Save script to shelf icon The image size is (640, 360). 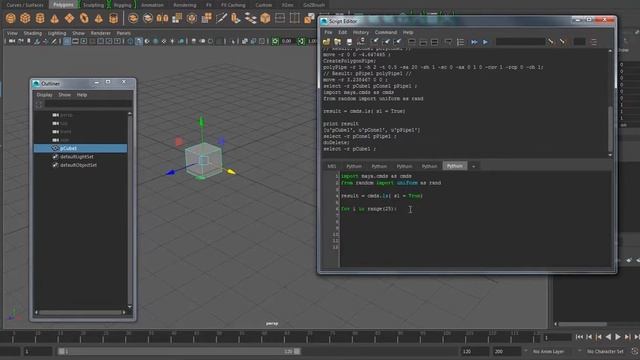pos(361,42)
